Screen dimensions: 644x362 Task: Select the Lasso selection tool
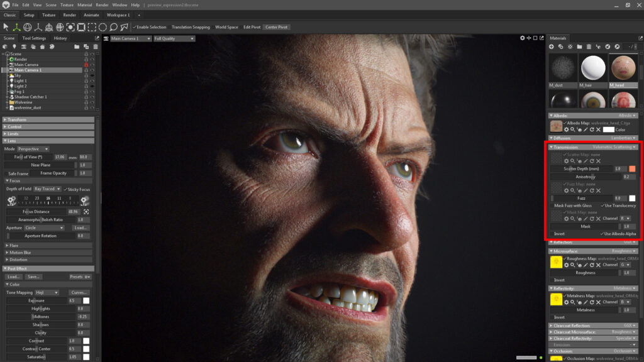pyautogui.click(x=114, y=28)
